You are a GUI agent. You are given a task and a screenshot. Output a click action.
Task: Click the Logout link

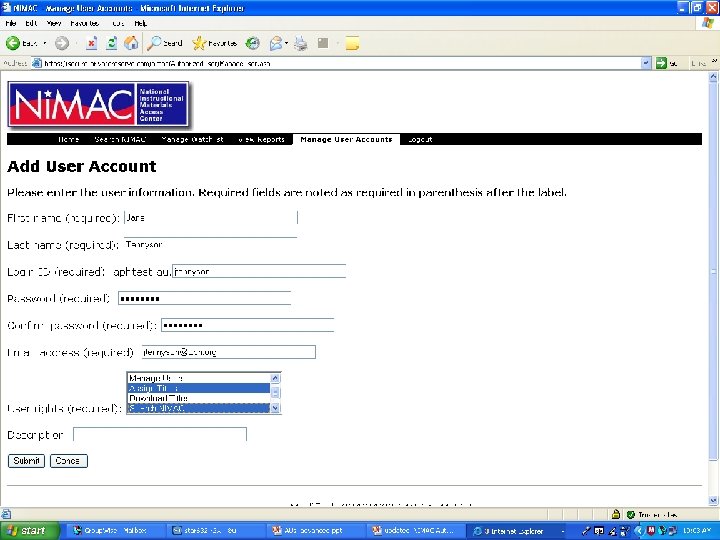coord(420,139)
